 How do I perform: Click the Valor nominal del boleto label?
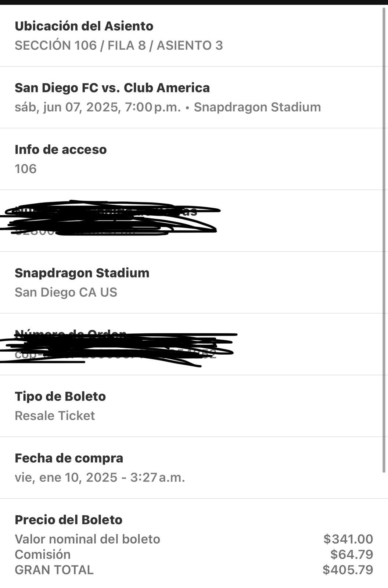pyautogui.click(x=87, y=539)
